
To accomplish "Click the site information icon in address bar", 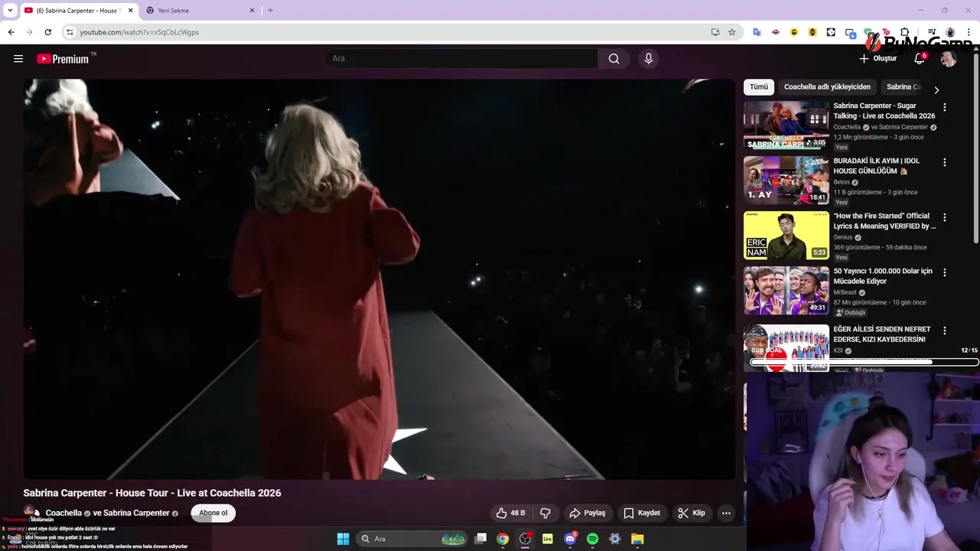I will [70, 32].
